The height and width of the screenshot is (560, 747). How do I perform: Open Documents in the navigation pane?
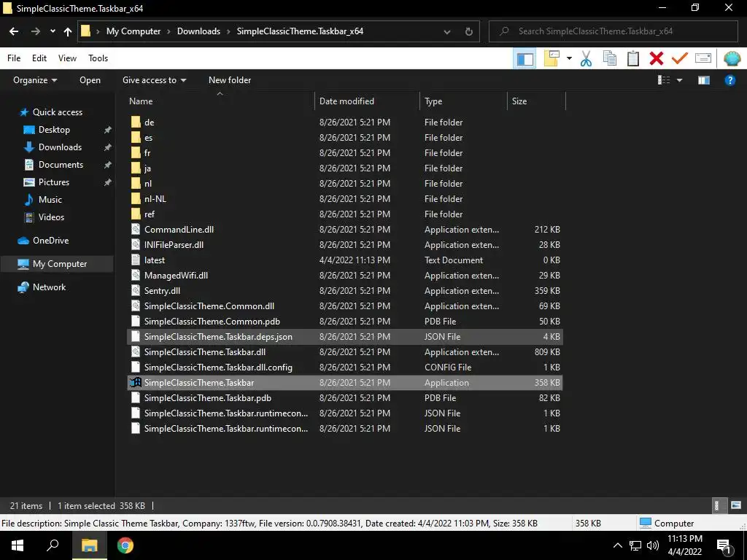pyautogui.click(x=61, y=165)
